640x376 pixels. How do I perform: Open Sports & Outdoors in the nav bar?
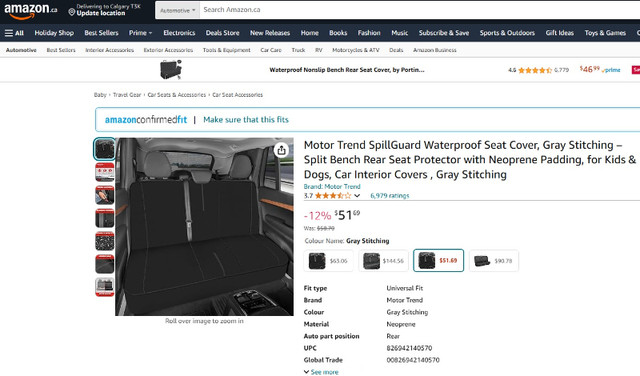507,33
